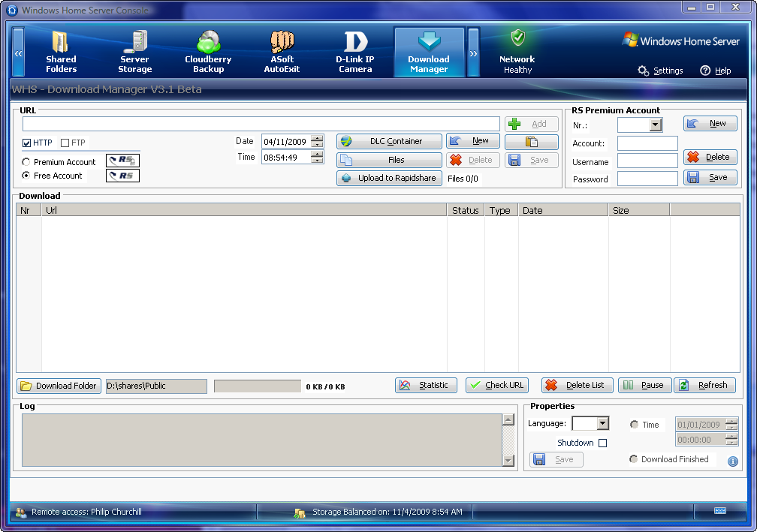
Task: Switch to Cloudberry Backup tab
Action: [x=208, y=52]
